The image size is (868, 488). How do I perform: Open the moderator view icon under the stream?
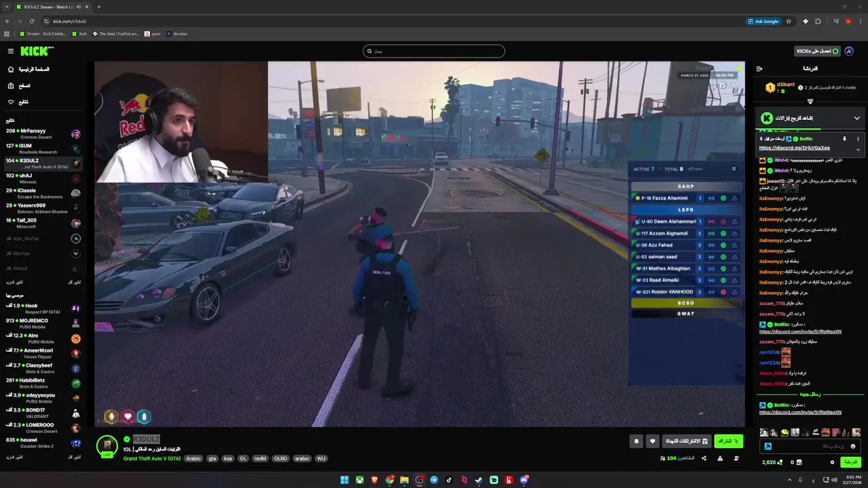pyautogui.click(x=736, y=458)
